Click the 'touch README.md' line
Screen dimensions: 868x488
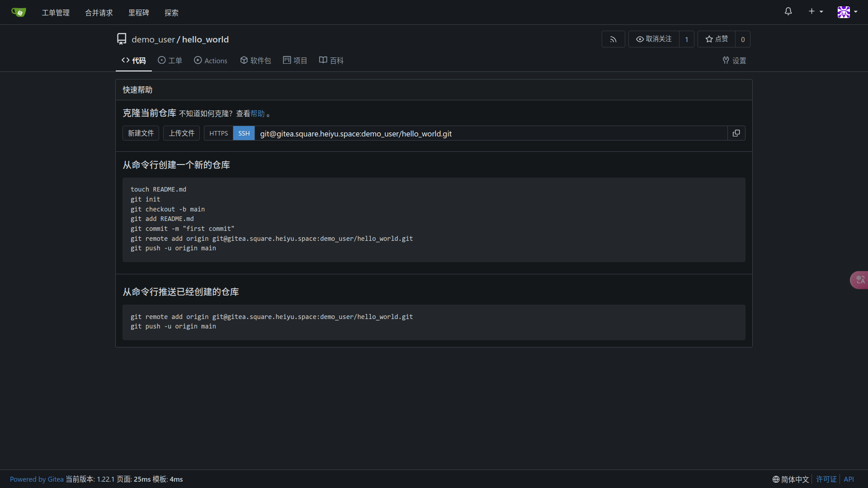click(x=158, y=189)
